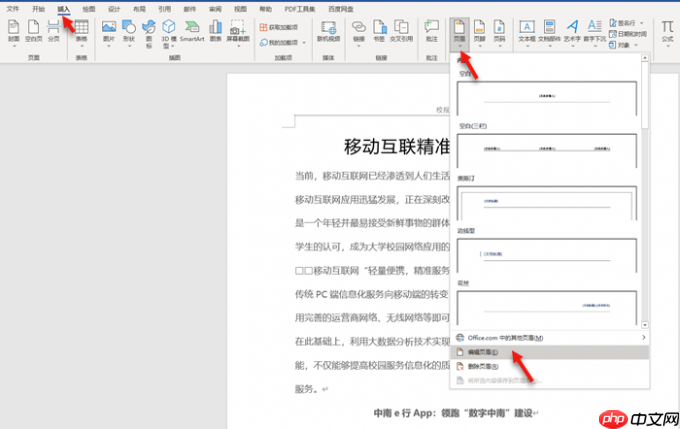The image size is (680, 429).
Task: Click the header gallery scroll-down arrow
Action: pos(644,325)
